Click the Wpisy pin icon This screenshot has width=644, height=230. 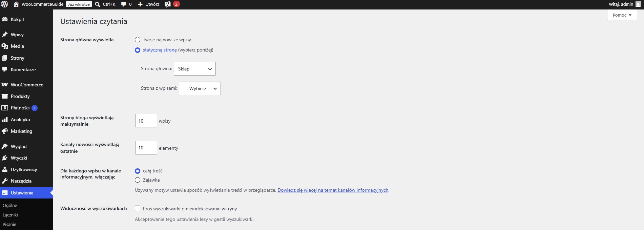pos(5,35)
